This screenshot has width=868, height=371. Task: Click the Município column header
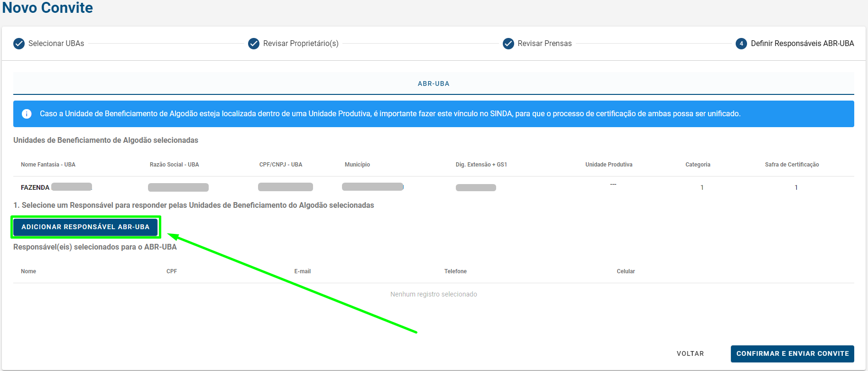(x=357, y=165)
